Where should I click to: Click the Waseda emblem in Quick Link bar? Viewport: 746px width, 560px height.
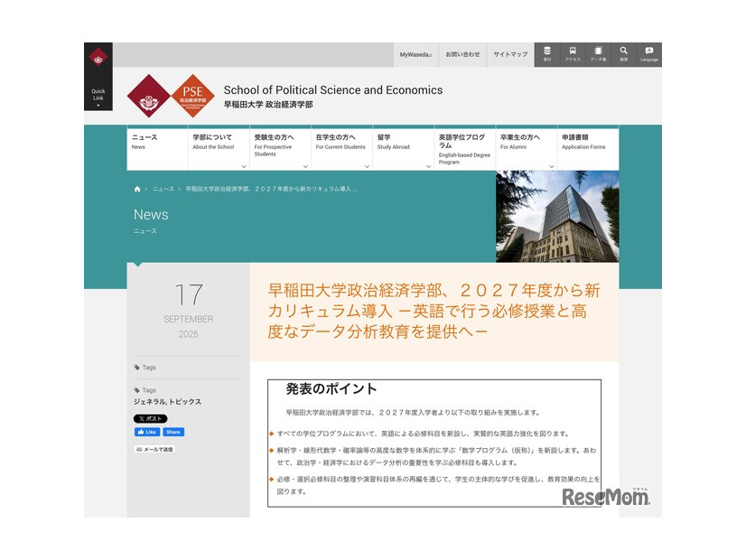98,58
